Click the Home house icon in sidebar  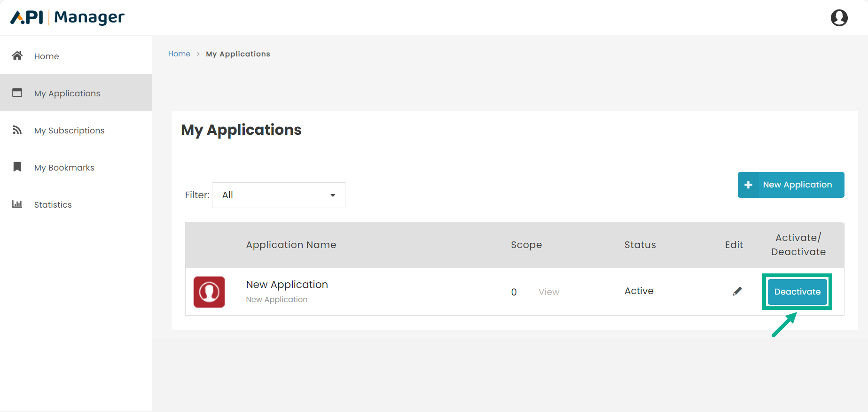pyautogui.click(x=17, y=56)
